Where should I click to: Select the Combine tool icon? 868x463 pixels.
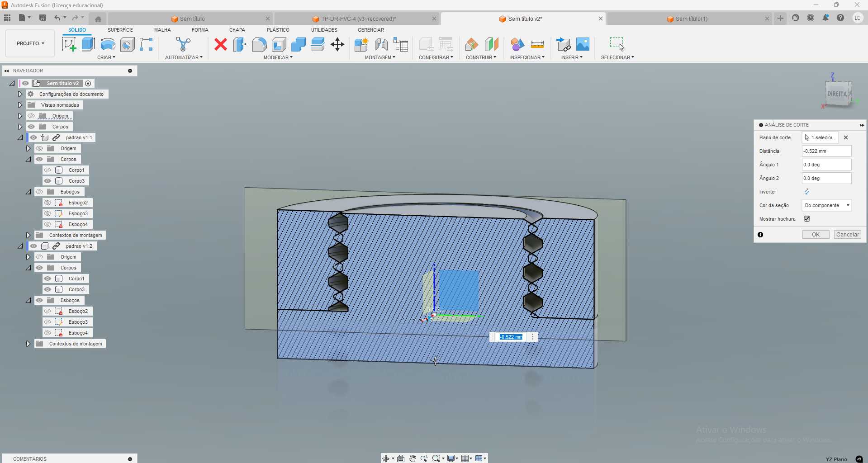click(x=299, y=44)
